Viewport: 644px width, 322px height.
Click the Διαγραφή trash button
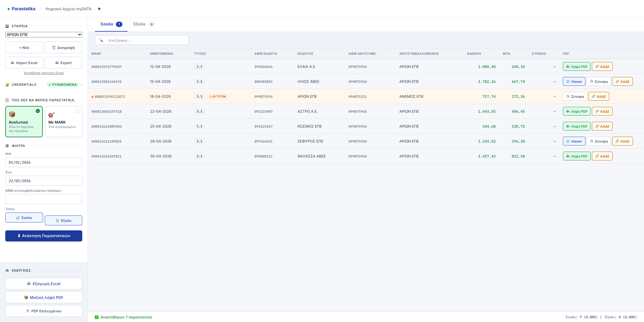(64, 48)
